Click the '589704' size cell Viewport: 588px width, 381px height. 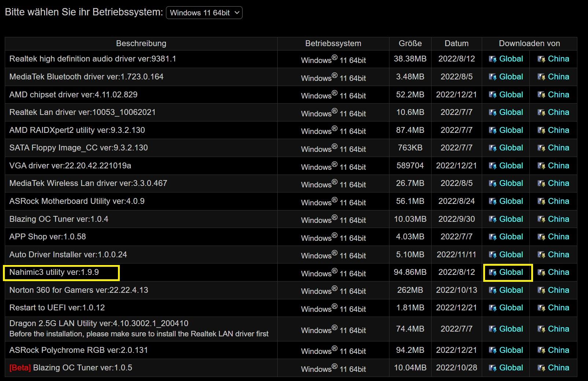pyautogui.click(x=410, y=166)
